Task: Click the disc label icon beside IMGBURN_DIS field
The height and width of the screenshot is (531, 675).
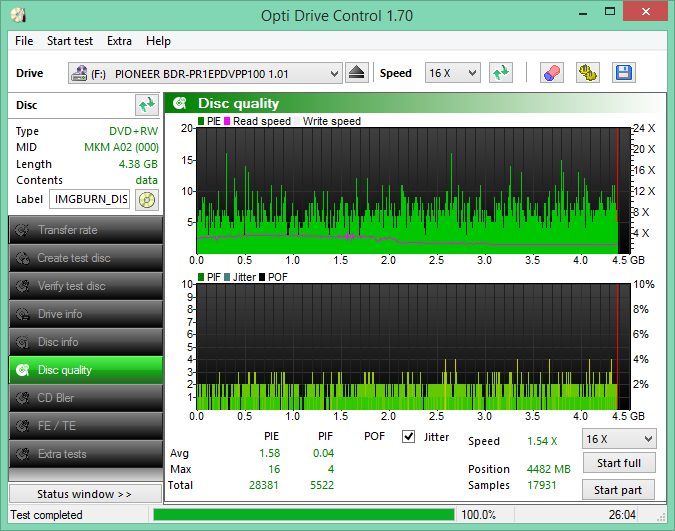Action: [x=147, y=200]
